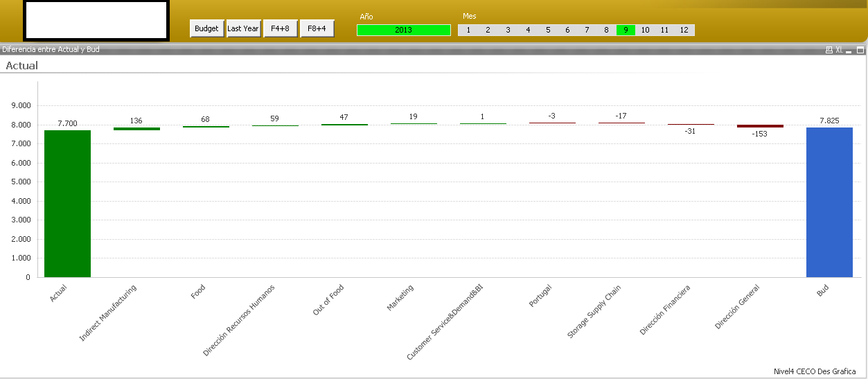
Task: Click the Nivel4 CECO Des Grafica label
Action: [814, 371]
